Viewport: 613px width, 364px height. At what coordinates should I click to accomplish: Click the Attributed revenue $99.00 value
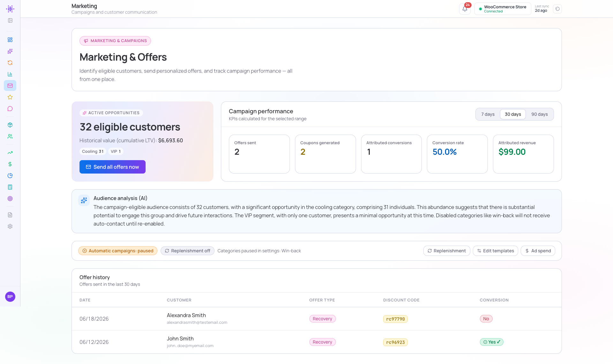click(x=512, y=152)
